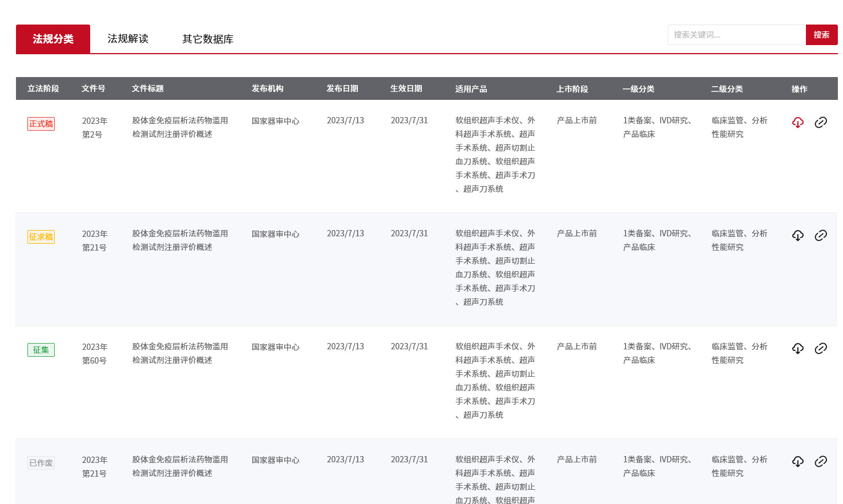The width and height of the screenshot is (843, 504).
Task: Open the 其它数据库 tab
Action: pyautogui.click(x=208, y=39)
